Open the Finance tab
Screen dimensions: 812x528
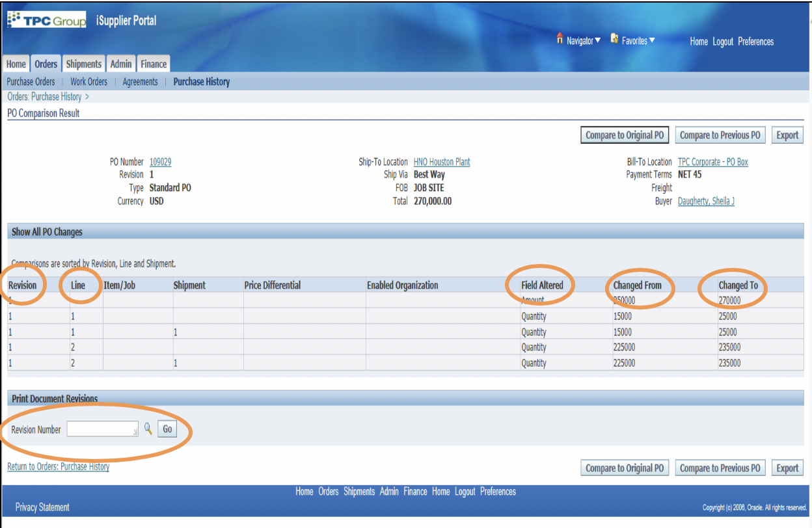(x=154, y=64)
